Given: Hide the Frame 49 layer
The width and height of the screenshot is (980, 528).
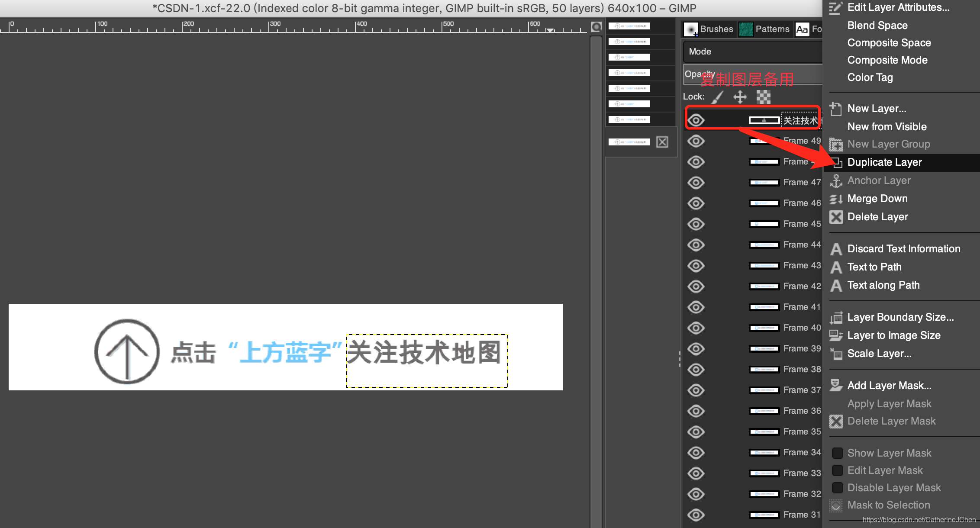Looking at the screenshot, I should tap(696, 141).
